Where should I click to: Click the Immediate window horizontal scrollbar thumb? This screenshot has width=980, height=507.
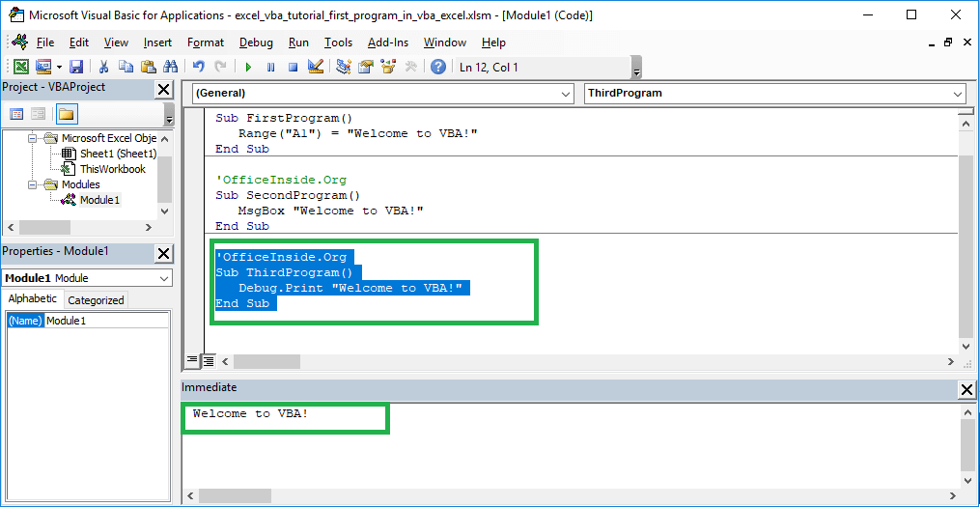point(236,495)
